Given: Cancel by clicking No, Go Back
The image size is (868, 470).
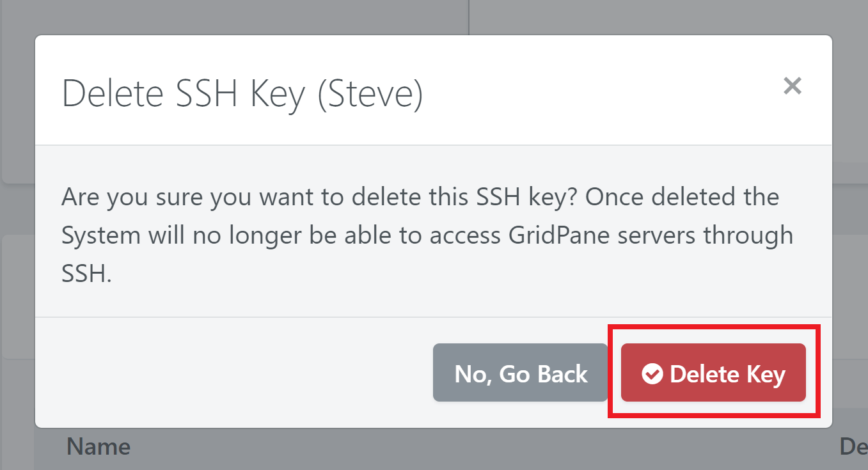Looking at the screenshot, I should [x=521, y=373].
